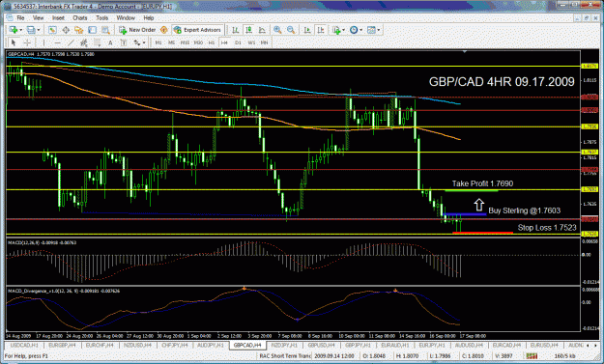Screen dimensions: 604x364
Task: Launch the MetaEditor icon
Action: pos(163,30)
